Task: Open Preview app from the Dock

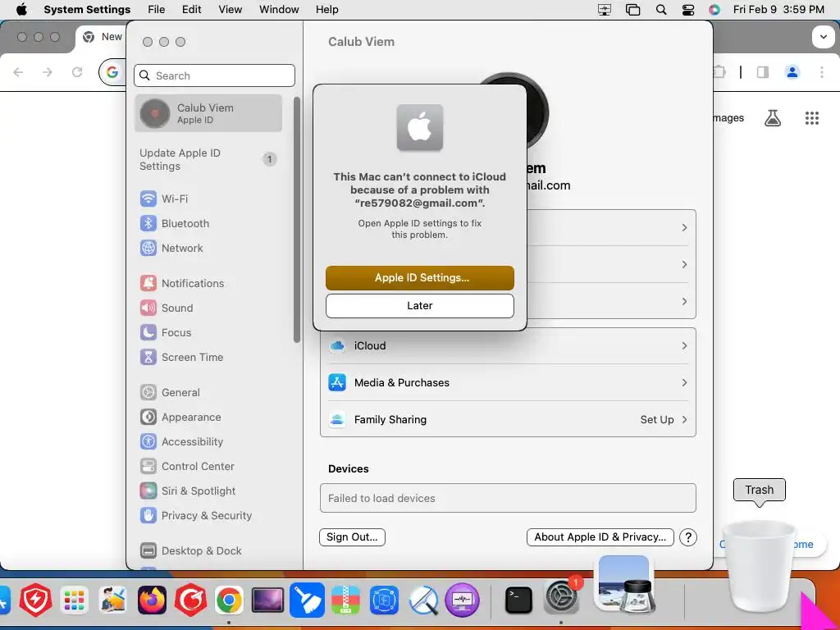Action: pyautogui.click(x=624, y=585)
